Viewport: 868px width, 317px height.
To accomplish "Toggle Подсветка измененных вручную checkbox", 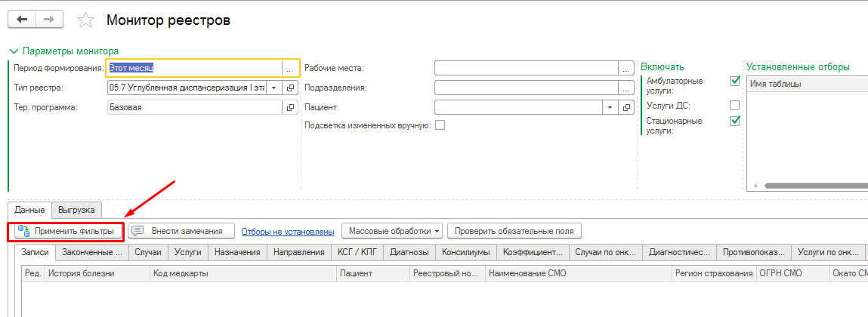I will point(440,125).
